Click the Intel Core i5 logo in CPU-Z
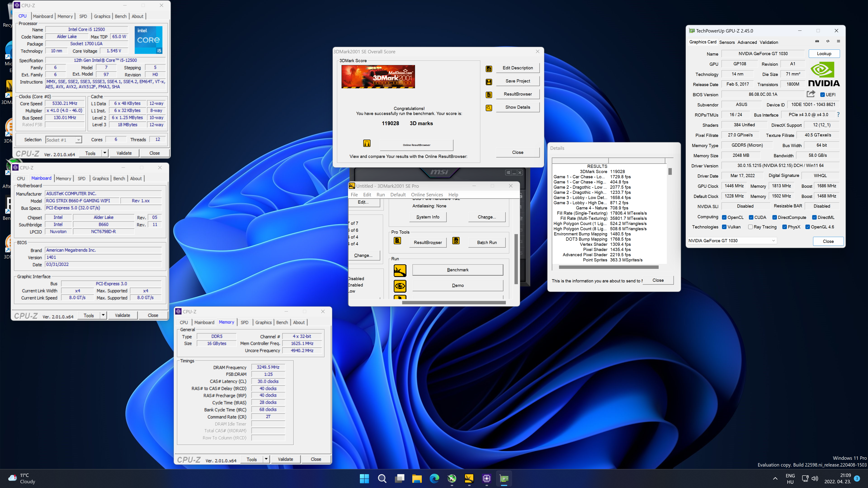Image resolution: width=868 pixels, height=488 pixels. click(x=148, y=40)
